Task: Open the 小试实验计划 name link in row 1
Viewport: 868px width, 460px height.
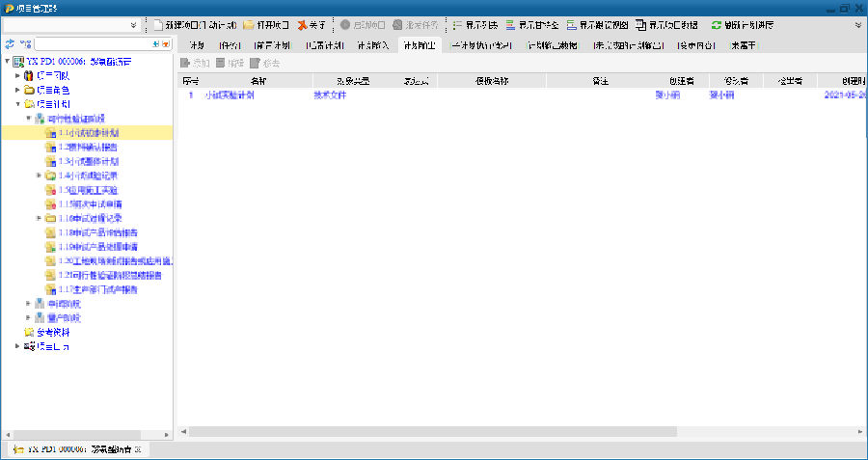Action: pos(230,95)
